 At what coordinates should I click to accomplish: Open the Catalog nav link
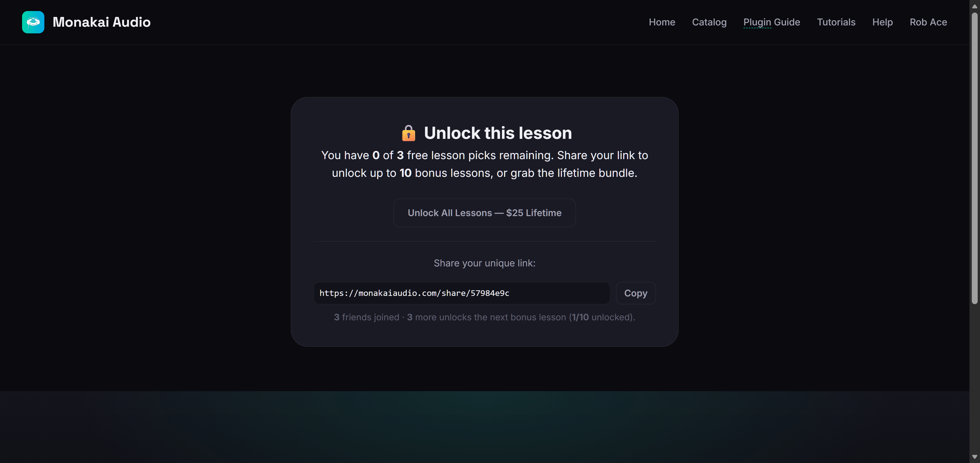(x=709, y=22)
